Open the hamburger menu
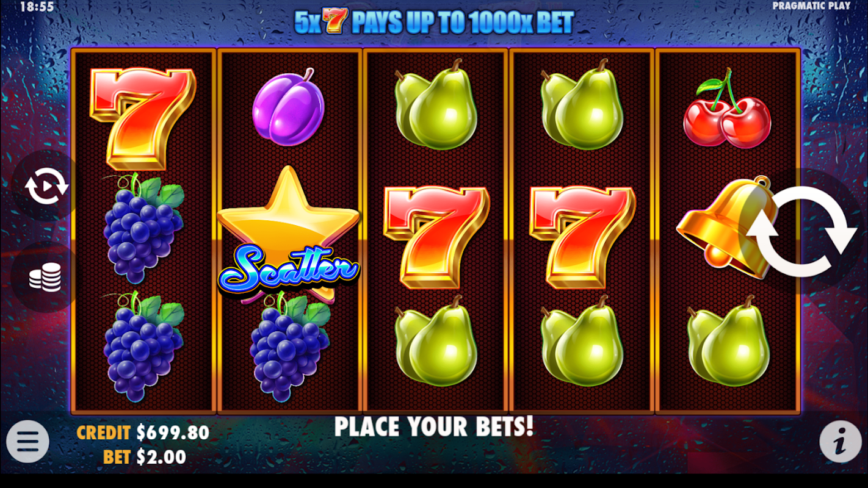Screen dimensions: 868x488 (x=28, y=441)
